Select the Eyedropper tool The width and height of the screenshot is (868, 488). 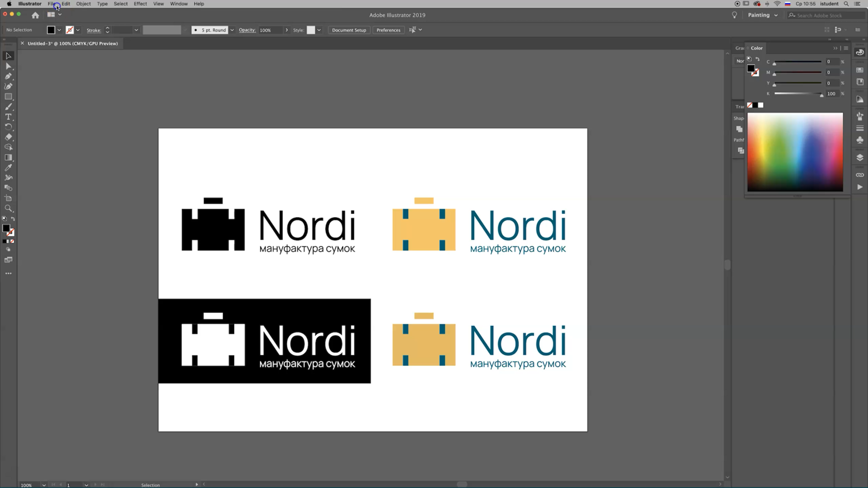coord(8,168)
